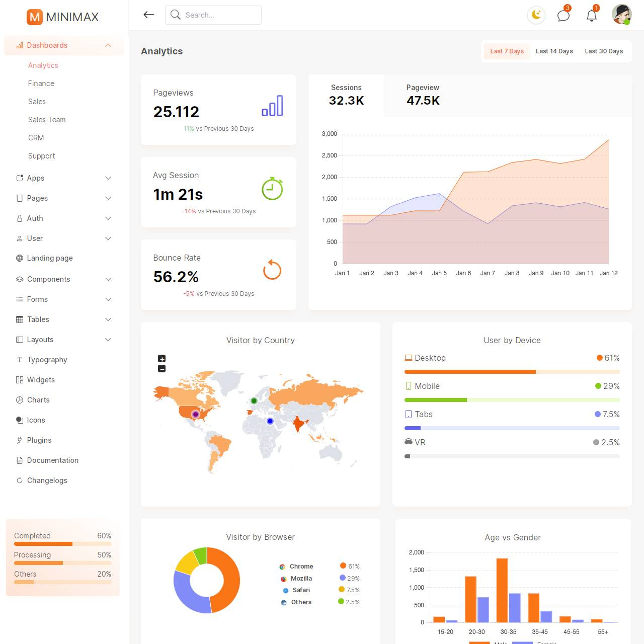Select the Finance dashboard menu item
Image resolution: width=644 pixels, height=644 pixels.
41,84
